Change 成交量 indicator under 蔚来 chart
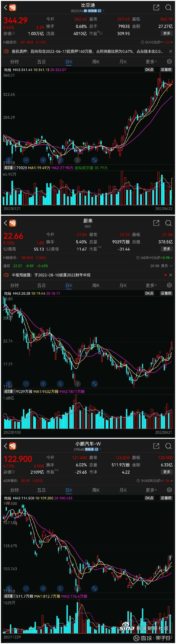Image resolution: width=176 pixels, height=644 pixels. (x=9, y=392)
